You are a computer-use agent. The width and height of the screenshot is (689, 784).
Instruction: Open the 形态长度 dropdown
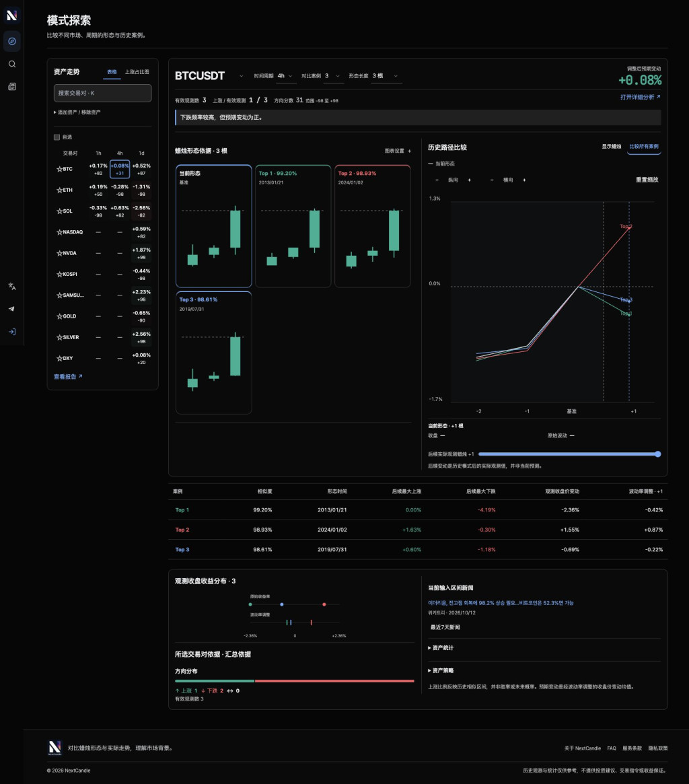pyautogui.click(x=386, y=76)
